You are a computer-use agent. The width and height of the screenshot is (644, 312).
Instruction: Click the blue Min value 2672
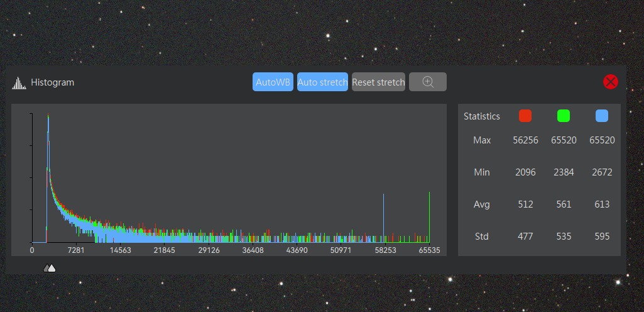pos(602,172)
